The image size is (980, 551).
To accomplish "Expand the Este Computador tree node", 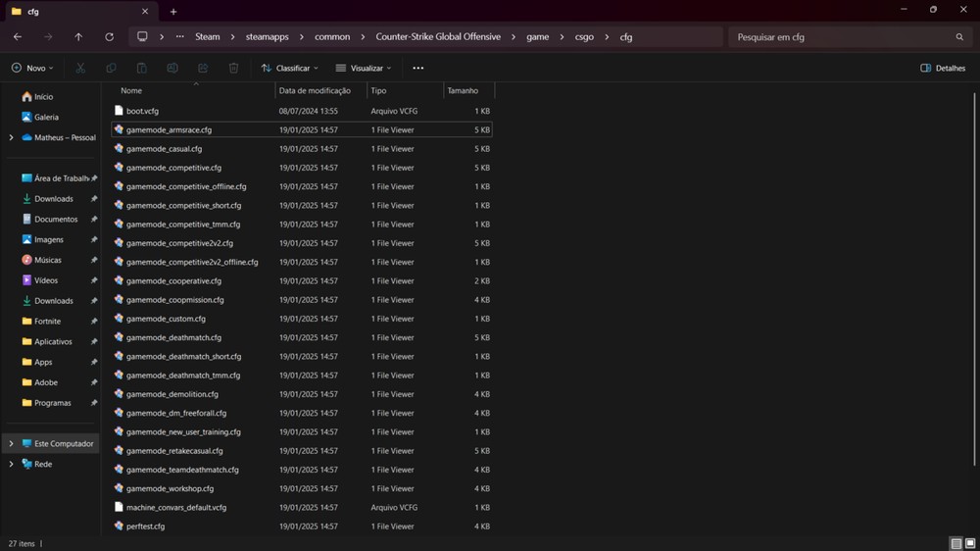I will pyautogui.click(x=11, y=443).
